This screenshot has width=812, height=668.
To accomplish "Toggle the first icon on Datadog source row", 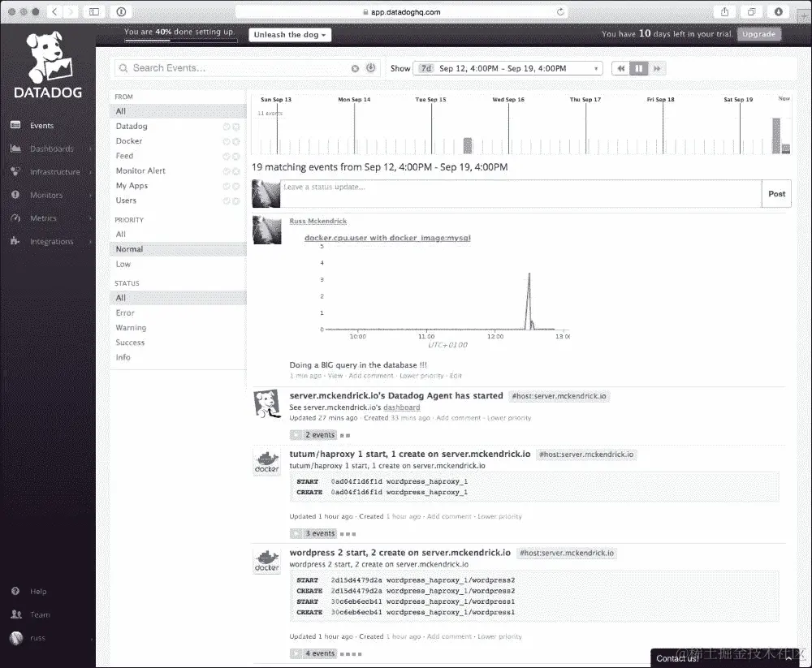I will [227, 127].
